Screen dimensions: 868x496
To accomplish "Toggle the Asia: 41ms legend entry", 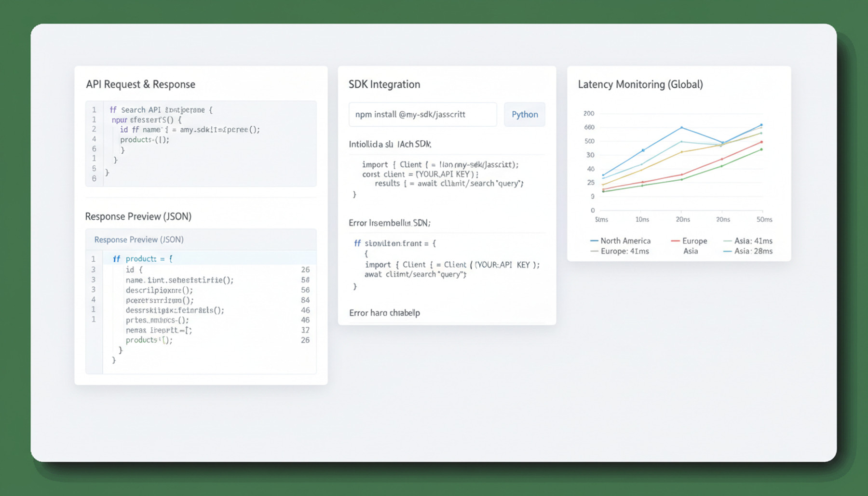I will [x=748, y=241].
